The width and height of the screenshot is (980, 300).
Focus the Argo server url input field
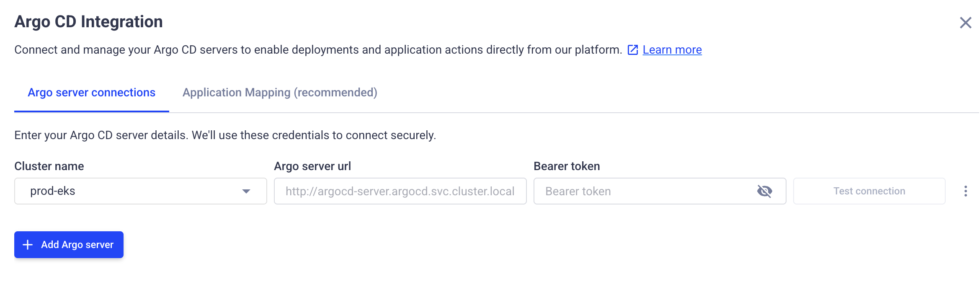coord(400,191)
